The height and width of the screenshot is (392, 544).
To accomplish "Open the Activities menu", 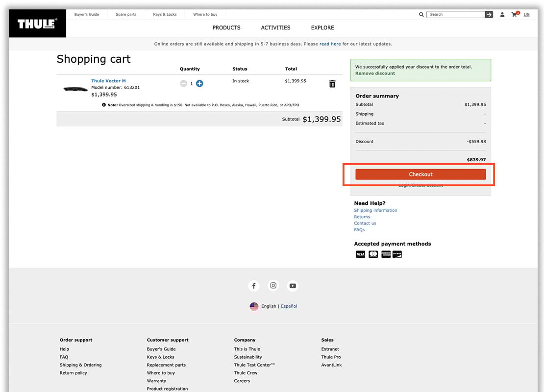I will click(275, 28).
